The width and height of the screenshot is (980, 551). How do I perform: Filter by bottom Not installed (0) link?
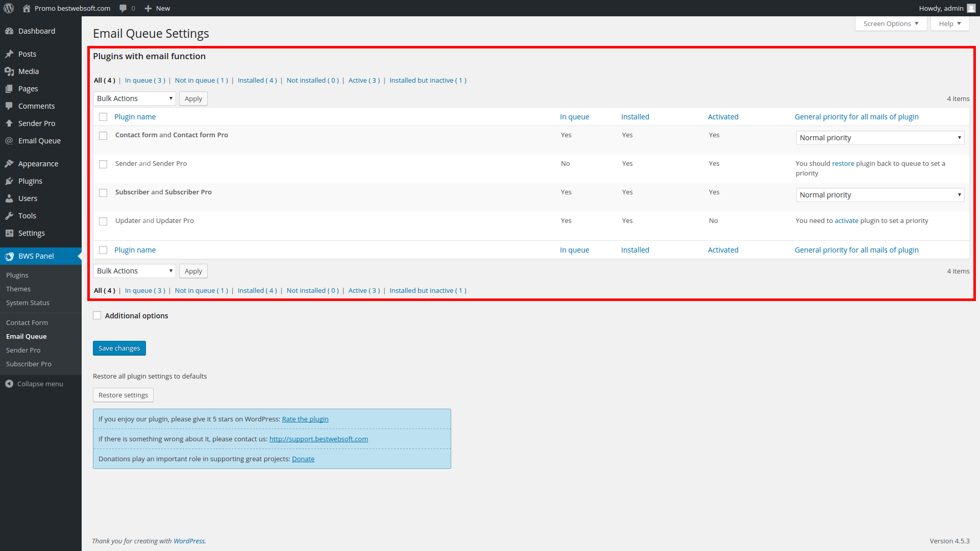click(x=313, y=290)
